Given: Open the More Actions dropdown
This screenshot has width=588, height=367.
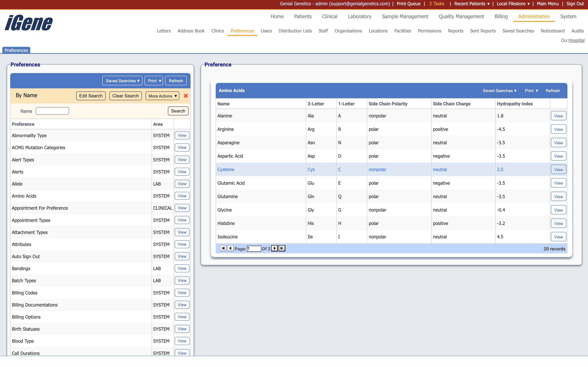Looking at the screenshot, I should (162, 96).
